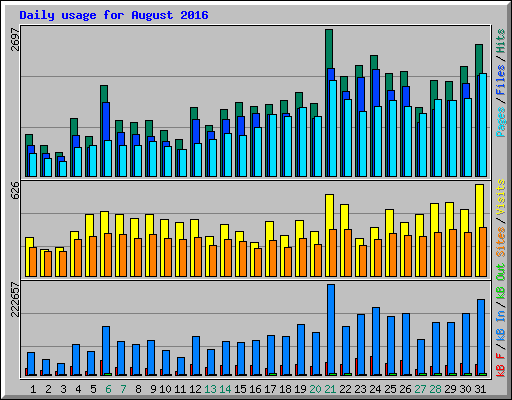This screenshot has height=400, width=512.
Task: Click green weekend day 13 label
Action: (x=210, y=389)
